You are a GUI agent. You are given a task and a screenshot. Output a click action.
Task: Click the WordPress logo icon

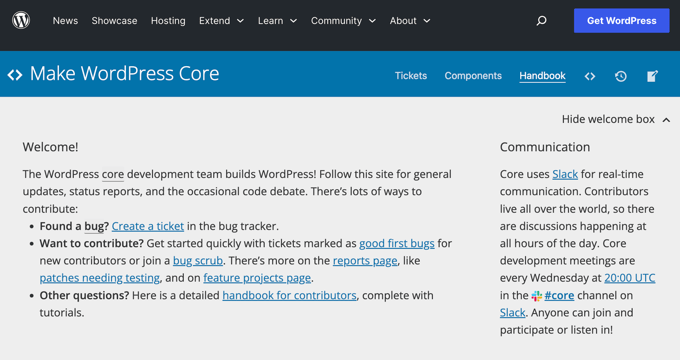point(21,20)
